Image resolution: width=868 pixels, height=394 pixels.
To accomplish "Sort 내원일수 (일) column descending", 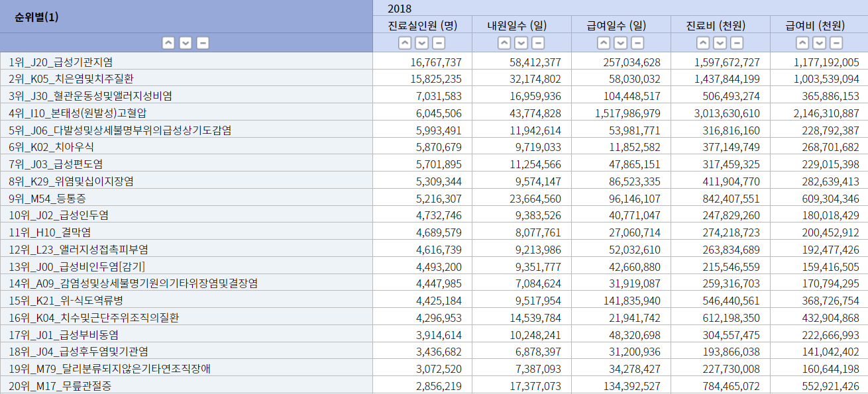I will (x=521, y=43).
